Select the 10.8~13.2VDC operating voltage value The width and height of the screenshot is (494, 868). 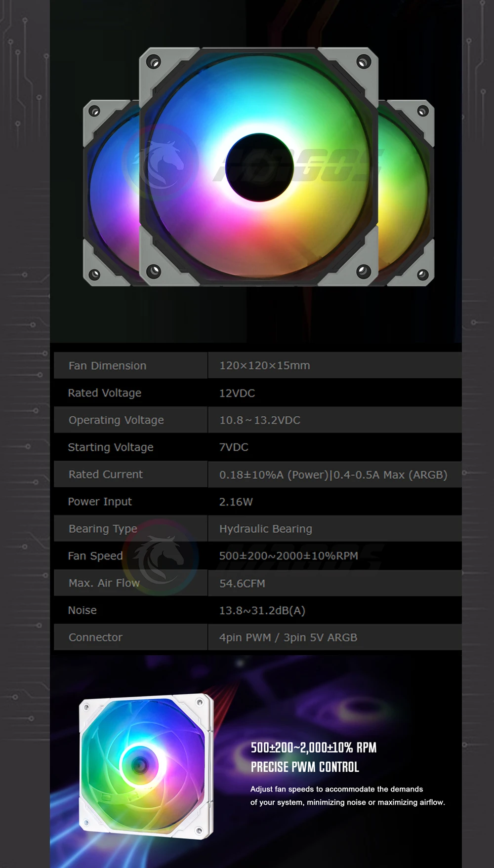pyautogui.click(x=259, y=420)
